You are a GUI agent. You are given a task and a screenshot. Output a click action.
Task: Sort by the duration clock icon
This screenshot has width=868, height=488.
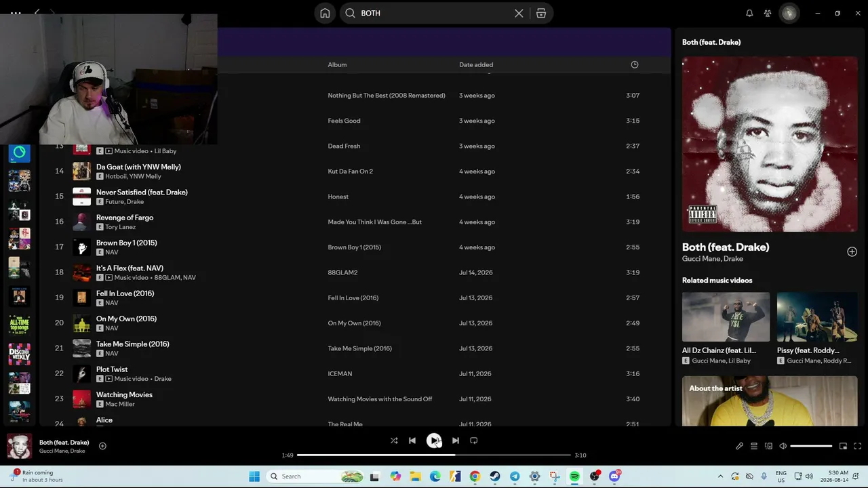click(635, 65)
